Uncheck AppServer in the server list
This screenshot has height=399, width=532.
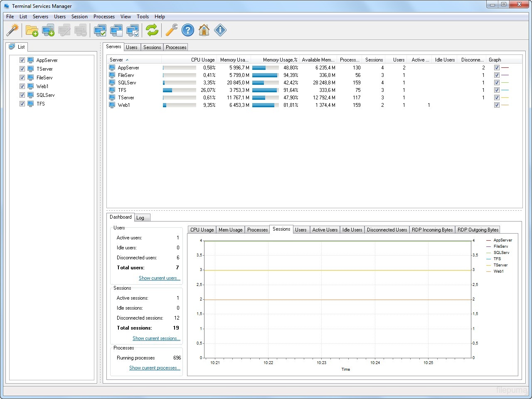(x=22, y=60)
